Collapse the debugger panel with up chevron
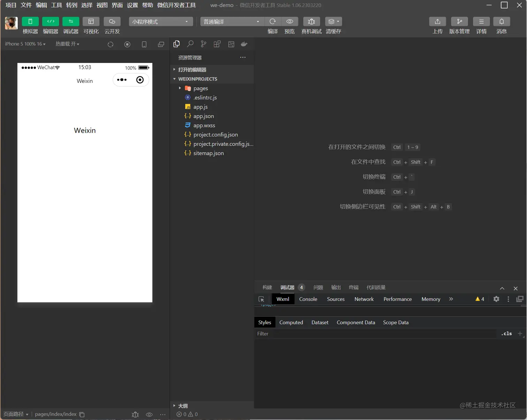The image size is (527, 420). pos(502,288)
